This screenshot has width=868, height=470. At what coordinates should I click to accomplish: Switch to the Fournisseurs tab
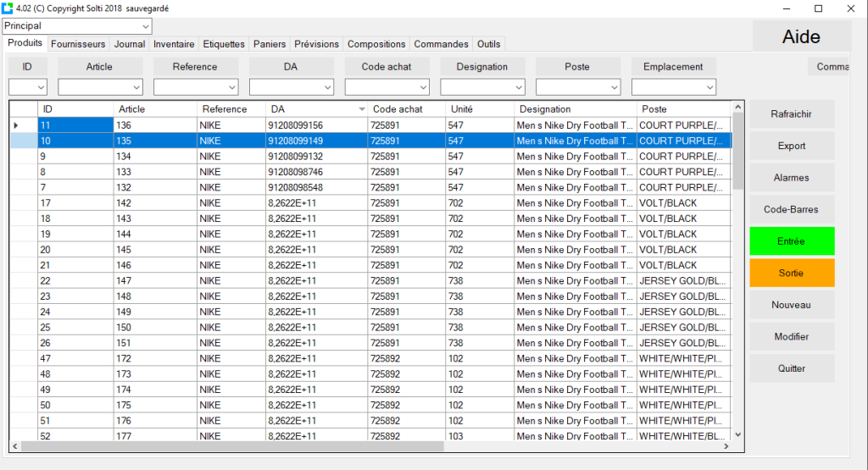pyautogui.click(x=78, y=44)
